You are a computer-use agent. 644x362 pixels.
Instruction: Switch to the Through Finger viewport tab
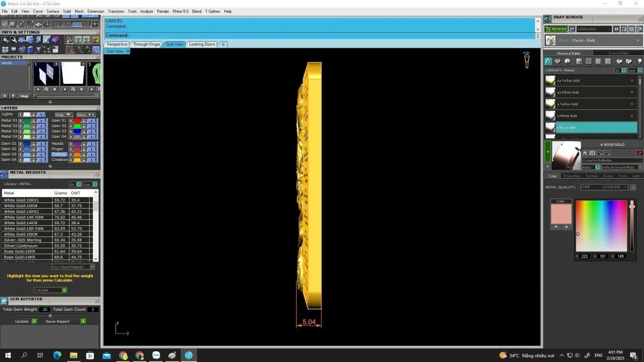pos(147,45)
